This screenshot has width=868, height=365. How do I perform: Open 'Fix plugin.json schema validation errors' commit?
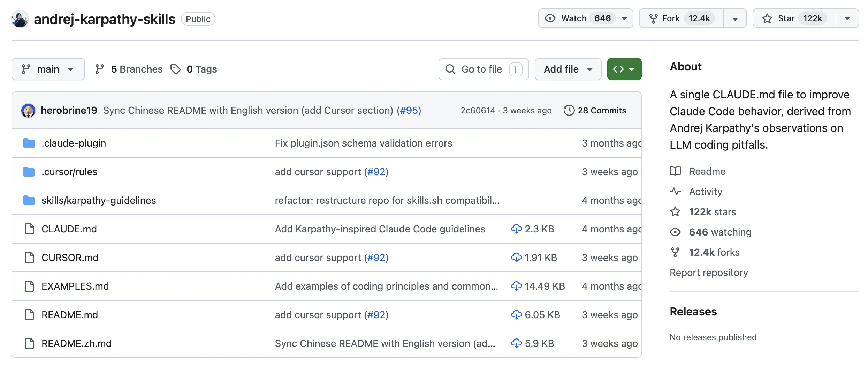[363, 143]
